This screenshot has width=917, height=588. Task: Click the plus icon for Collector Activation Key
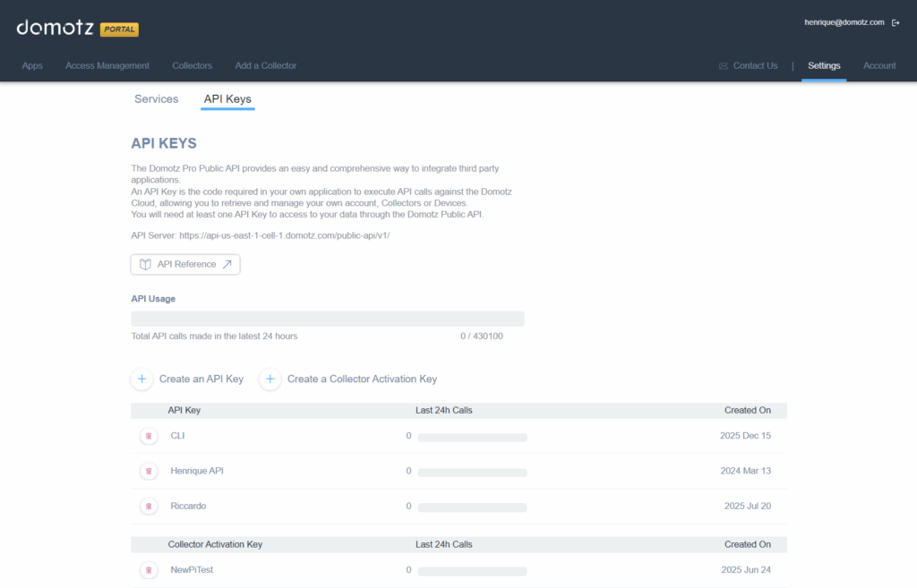coord(270,379)
